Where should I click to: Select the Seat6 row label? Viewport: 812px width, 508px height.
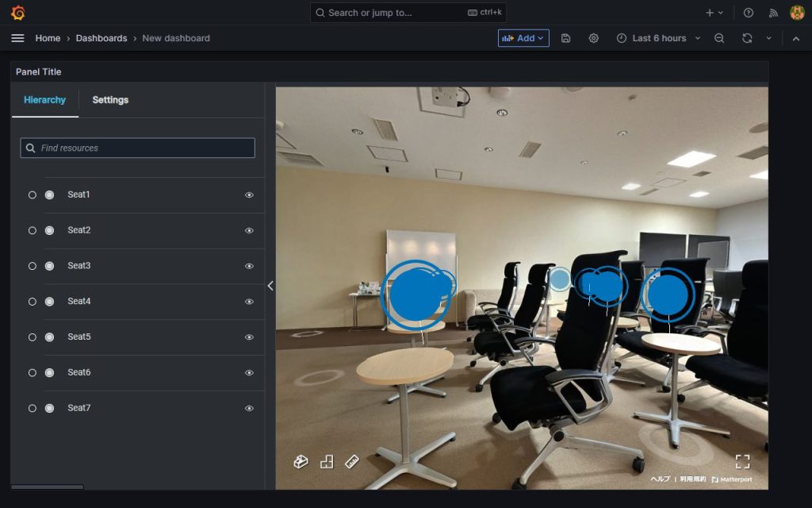click(79, 373)
